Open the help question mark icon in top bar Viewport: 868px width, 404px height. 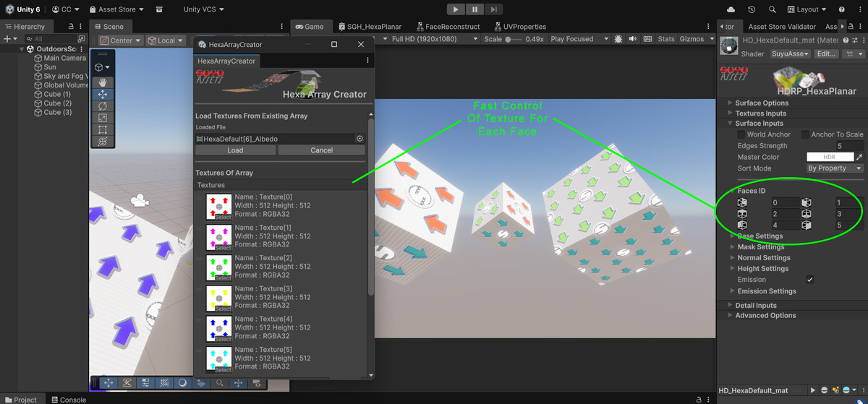[x=842, y=9]
